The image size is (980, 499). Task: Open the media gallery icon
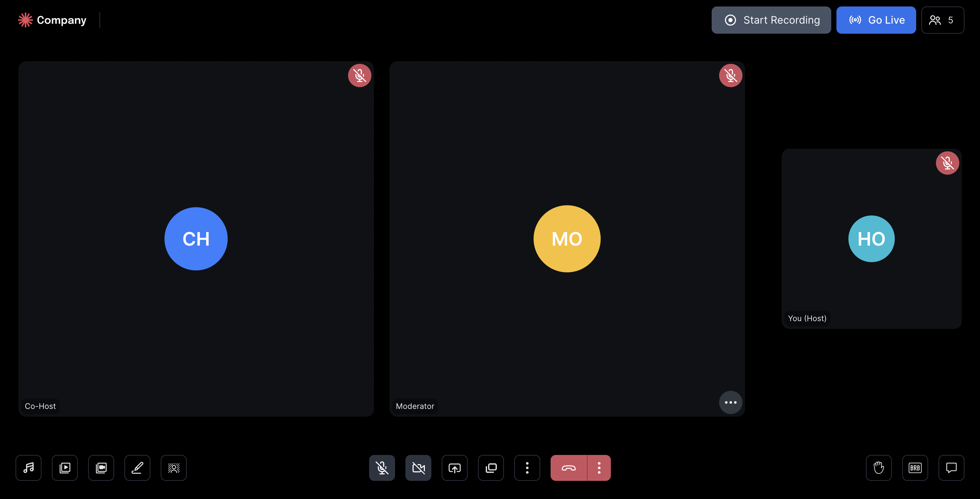(101, 468)
